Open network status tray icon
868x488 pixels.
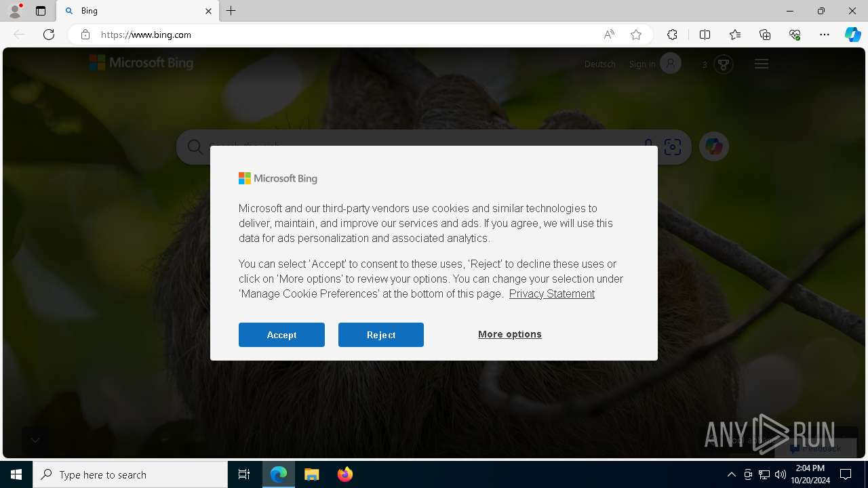pyautogui.click(x=764, y=474)
